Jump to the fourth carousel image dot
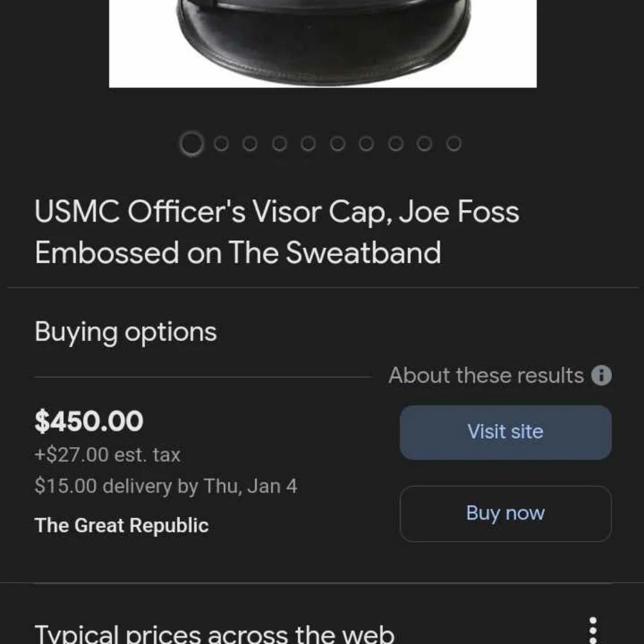644x644 pixels. coord(279,144)
